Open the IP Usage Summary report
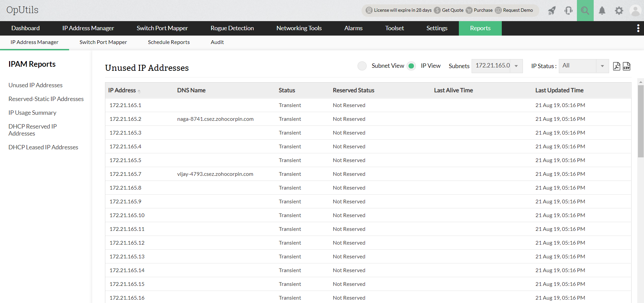Viewport: 644px width, 303px height. point(33,113)
